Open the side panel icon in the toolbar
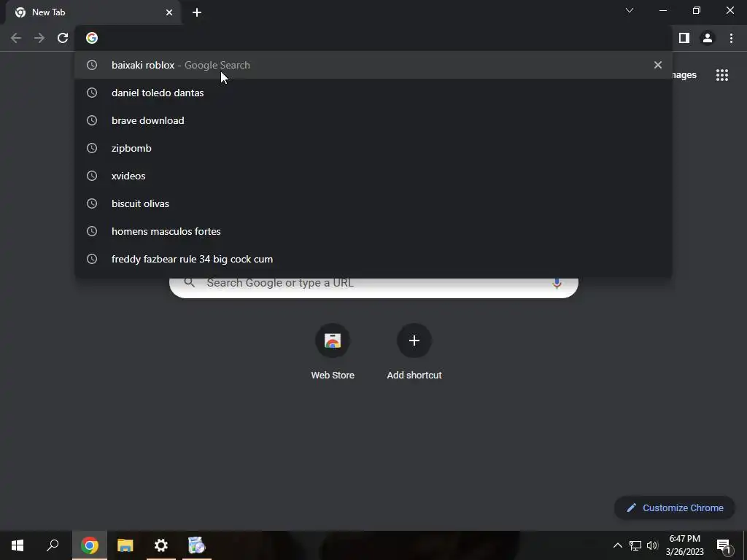Screen dimensions: 747x560 684,38
